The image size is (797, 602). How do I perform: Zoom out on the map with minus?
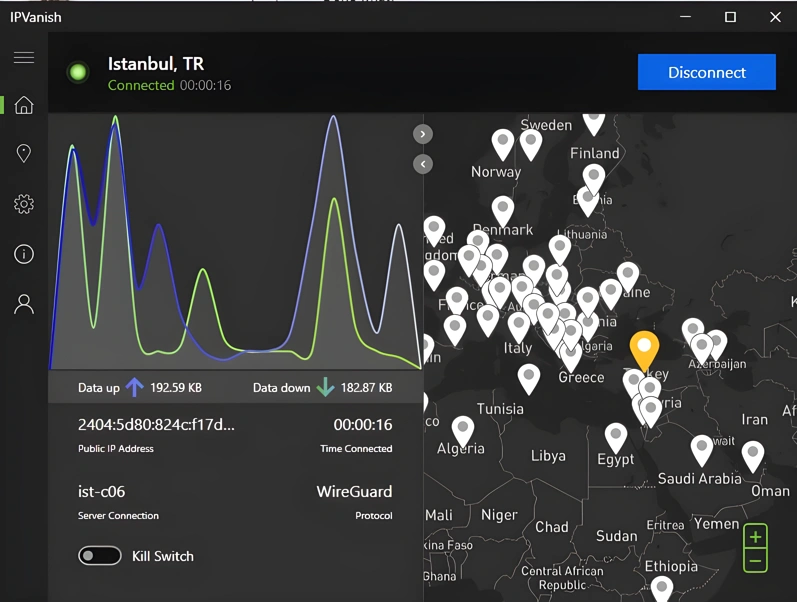(x=755, y=561)
